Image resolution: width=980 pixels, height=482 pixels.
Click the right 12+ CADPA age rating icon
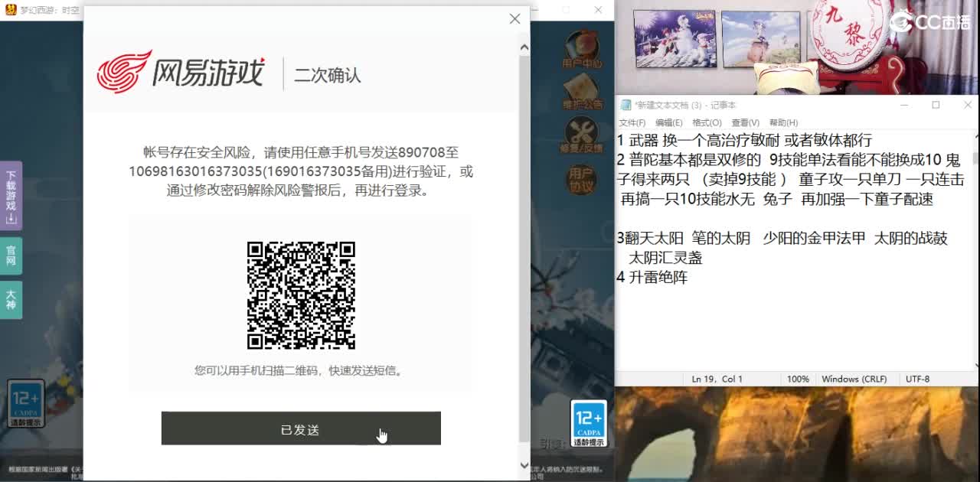tap(589, 423)
